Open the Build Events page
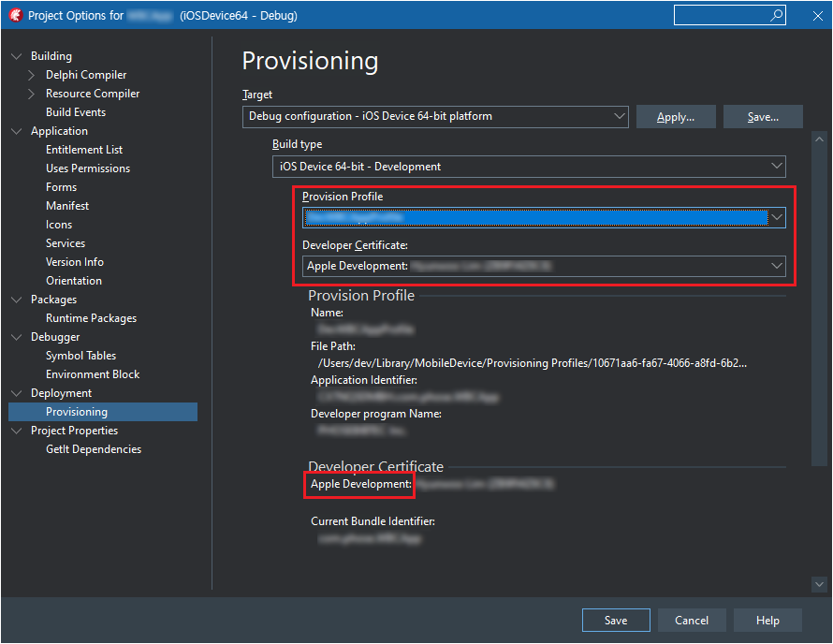The width and height of the screenshot is (833, 644). pos(76,112)
